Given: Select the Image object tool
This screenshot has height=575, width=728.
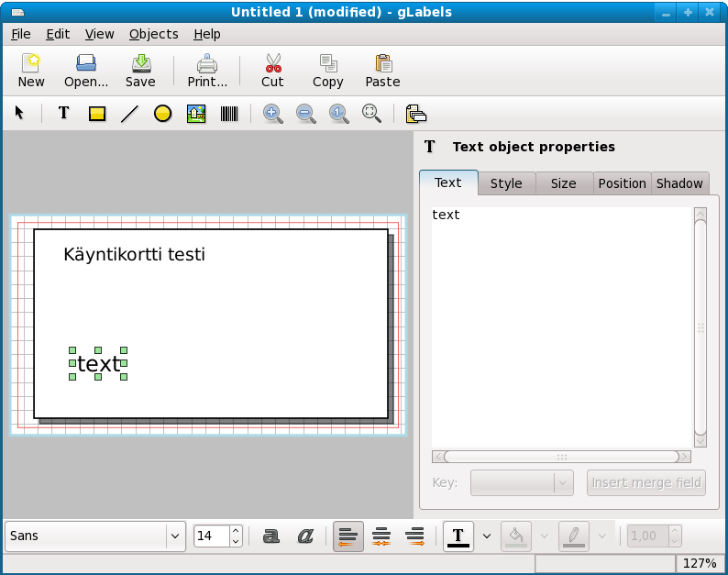Looking at the screenshot, I should click(195, 114).
